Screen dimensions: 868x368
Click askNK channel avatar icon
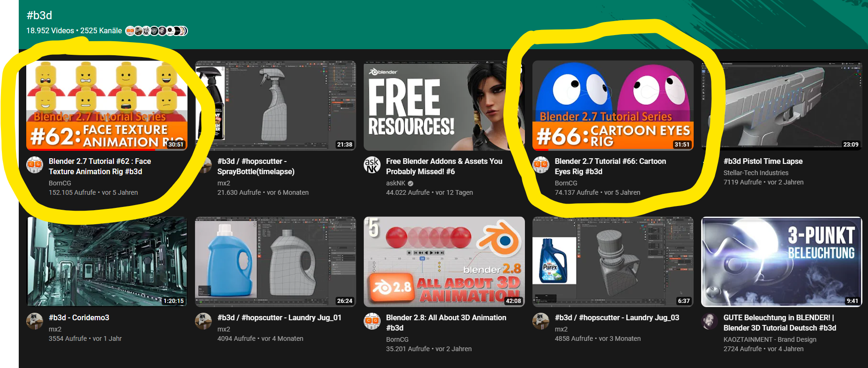[x=372, y=165]
